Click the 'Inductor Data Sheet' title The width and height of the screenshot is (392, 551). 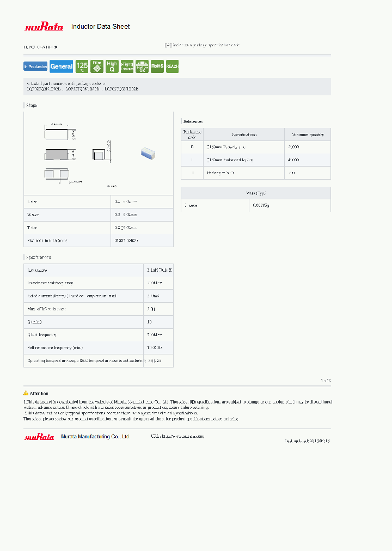[101, 26]
